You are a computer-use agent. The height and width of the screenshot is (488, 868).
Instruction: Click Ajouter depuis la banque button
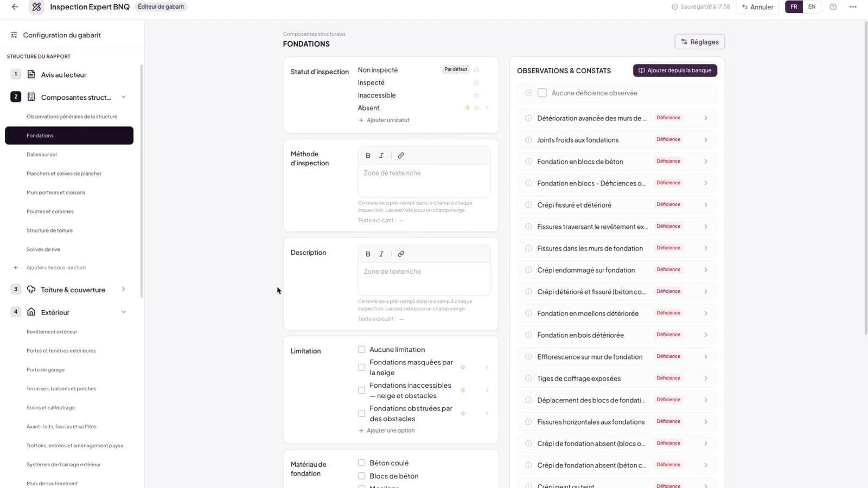point(675,70)
